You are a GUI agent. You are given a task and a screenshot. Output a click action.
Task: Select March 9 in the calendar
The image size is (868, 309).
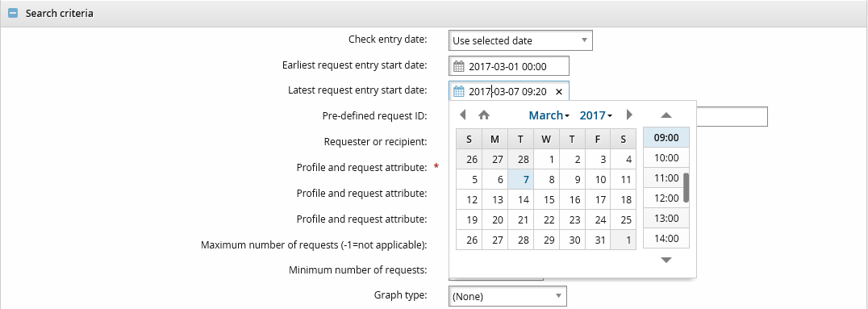point(573,179)
